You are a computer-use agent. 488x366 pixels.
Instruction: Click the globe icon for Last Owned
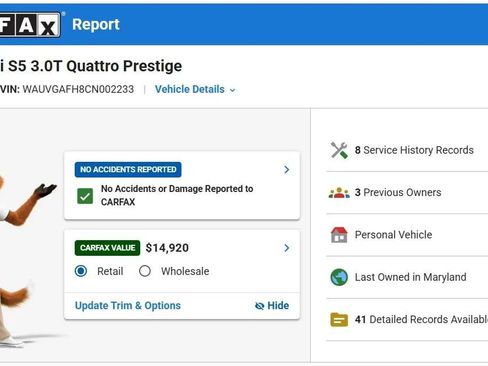click(x=339, y=277)
